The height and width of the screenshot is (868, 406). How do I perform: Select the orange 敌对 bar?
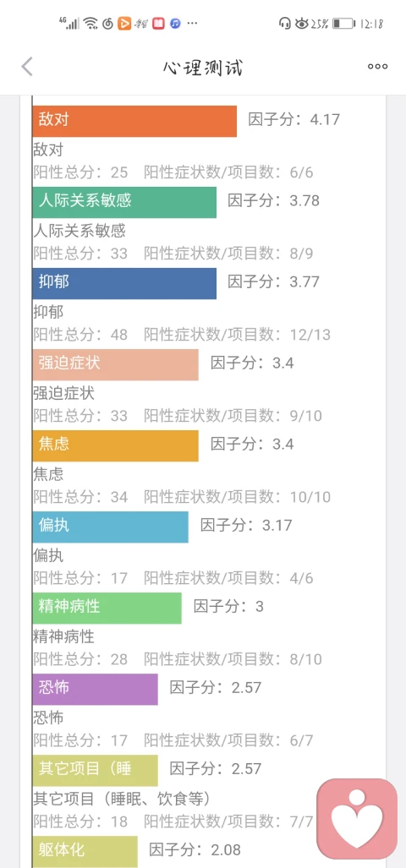[134, 121]
